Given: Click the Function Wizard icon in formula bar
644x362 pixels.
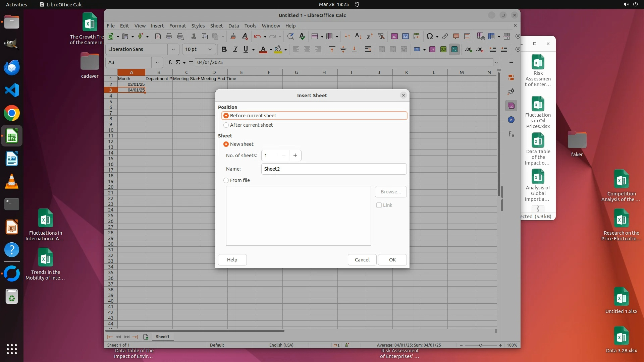Looking at the screenshot, I should tap(170, 62).
